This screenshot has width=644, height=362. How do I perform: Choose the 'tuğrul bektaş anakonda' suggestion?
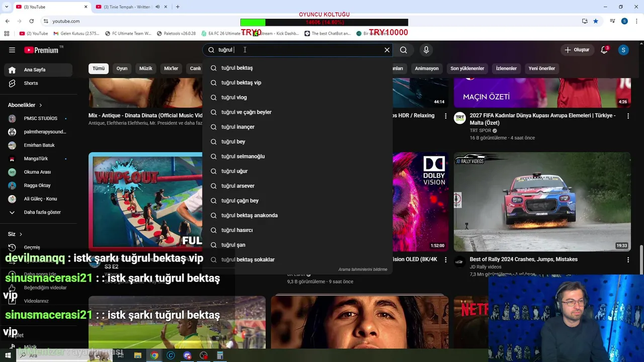click(297, 215)
